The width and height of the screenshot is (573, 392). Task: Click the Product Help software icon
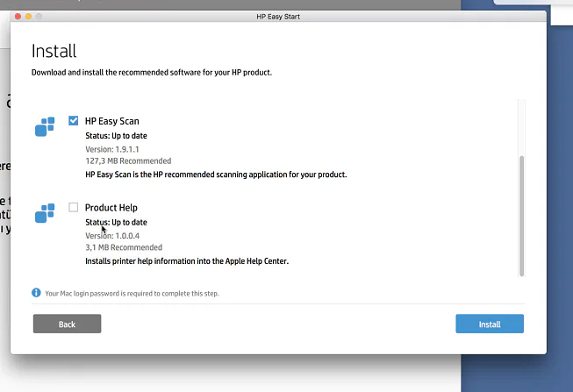45,213
